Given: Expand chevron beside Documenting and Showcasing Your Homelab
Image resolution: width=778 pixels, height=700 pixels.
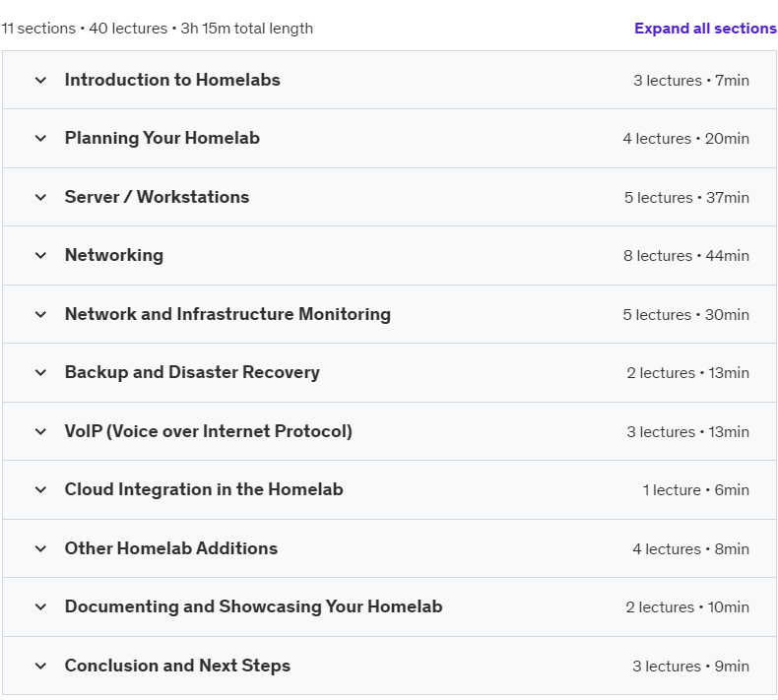Looking at the screenshot, I should click(40, 606).
